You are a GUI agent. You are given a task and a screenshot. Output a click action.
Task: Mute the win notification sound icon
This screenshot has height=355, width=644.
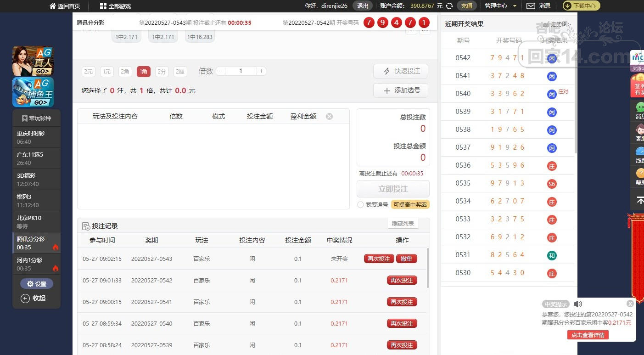pos(578,304)
